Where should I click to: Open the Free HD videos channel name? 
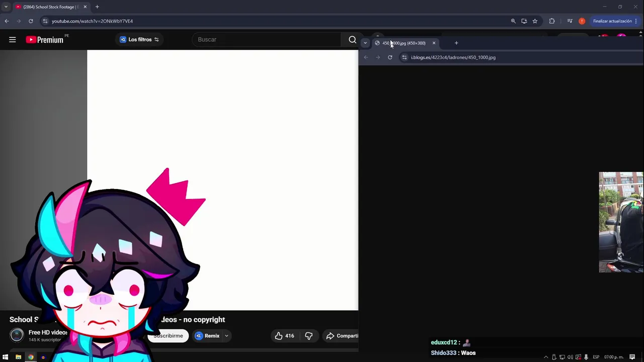point(48,332)
